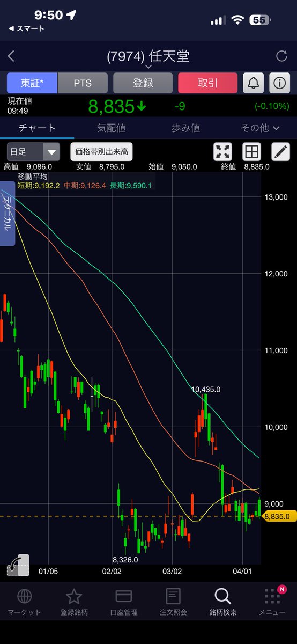
Task: Tap the (-0.10%) change percentage
Action: coord(272,106)
